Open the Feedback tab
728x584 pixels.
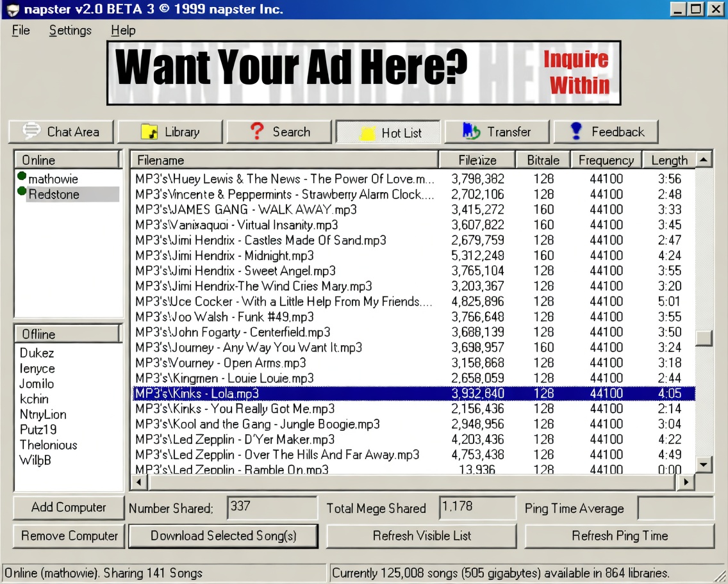click(606, 132)
